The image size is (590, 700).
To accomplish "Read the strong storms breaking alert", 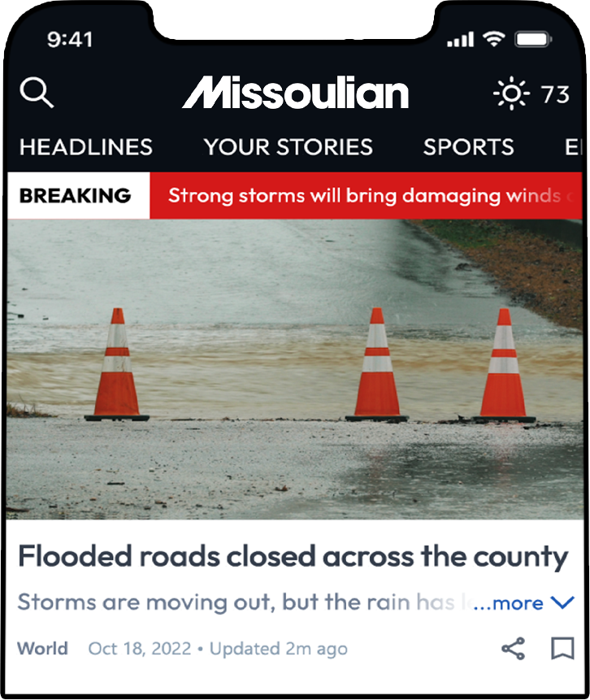I will [367, 196].
